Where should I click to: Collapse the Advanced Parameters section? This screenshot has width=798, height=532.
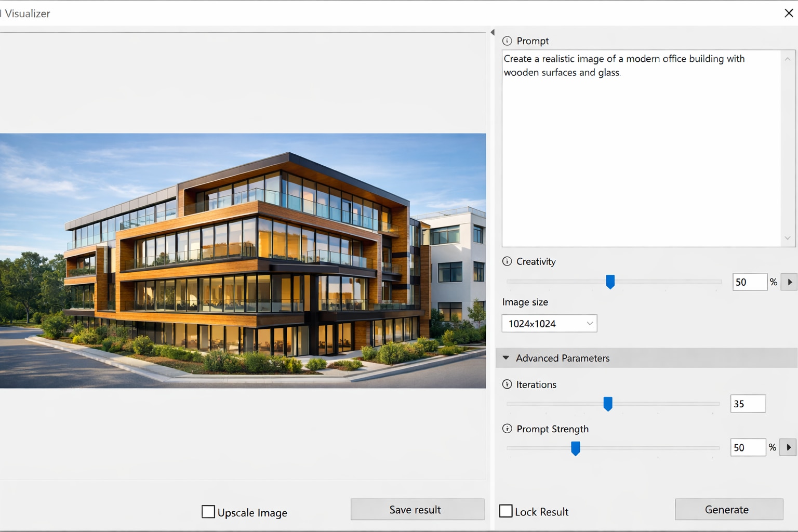pyautogui.click(x=506, y=358)
